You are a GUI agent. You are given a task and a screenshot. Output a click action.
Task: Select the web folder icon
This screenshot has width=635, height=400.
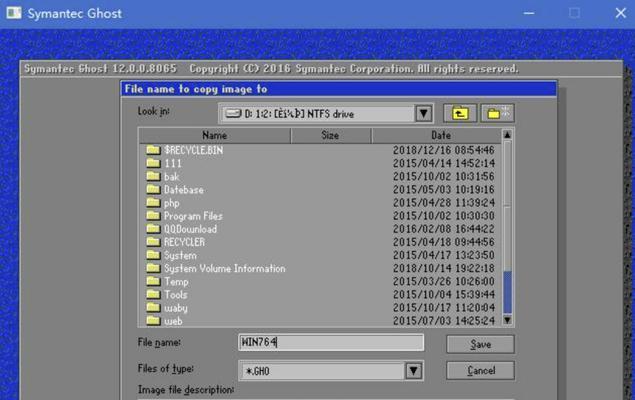(x=153, y=321)
